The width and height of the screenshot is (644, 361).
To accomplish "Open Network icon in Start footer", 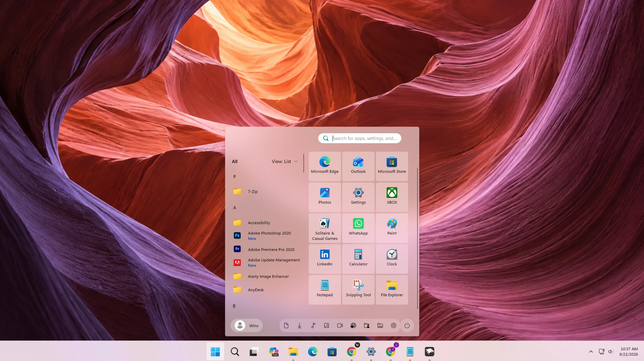I will (353, 325).
